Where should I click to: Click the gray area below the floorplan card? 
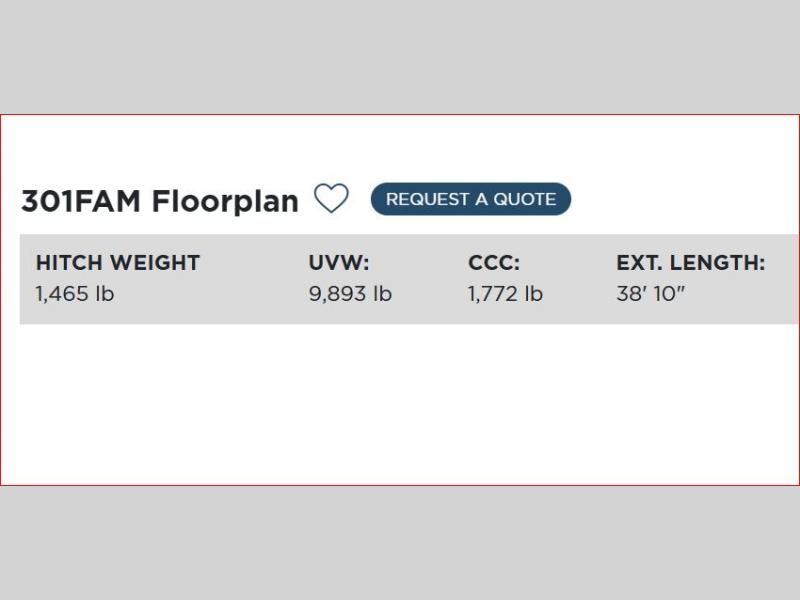(400, 543)
